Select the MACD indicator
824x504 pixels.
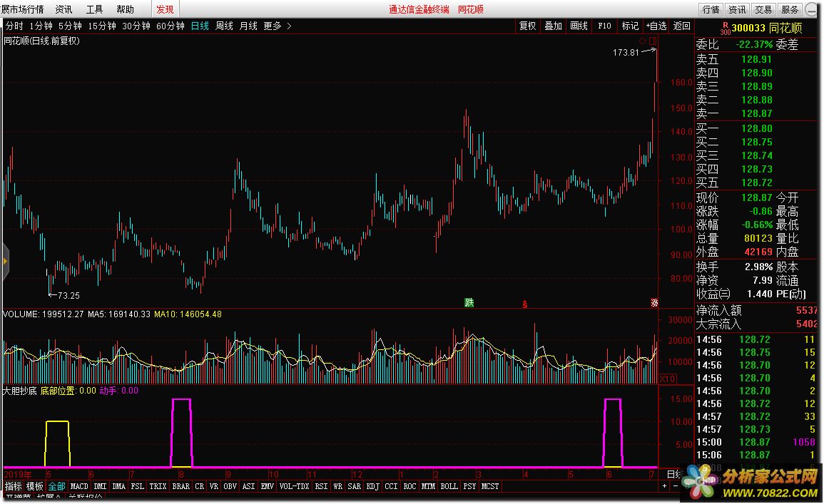(79, 487)
